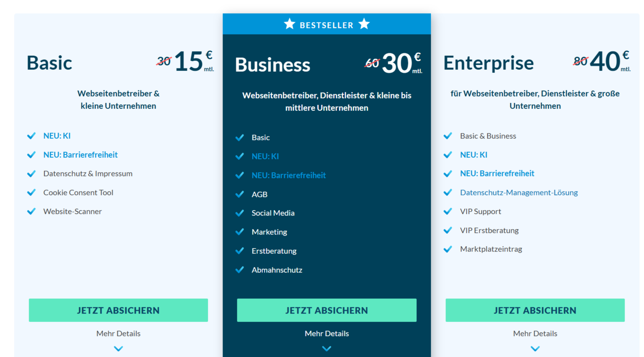Click checkmark next to Social Media

[x=240, y=213]
